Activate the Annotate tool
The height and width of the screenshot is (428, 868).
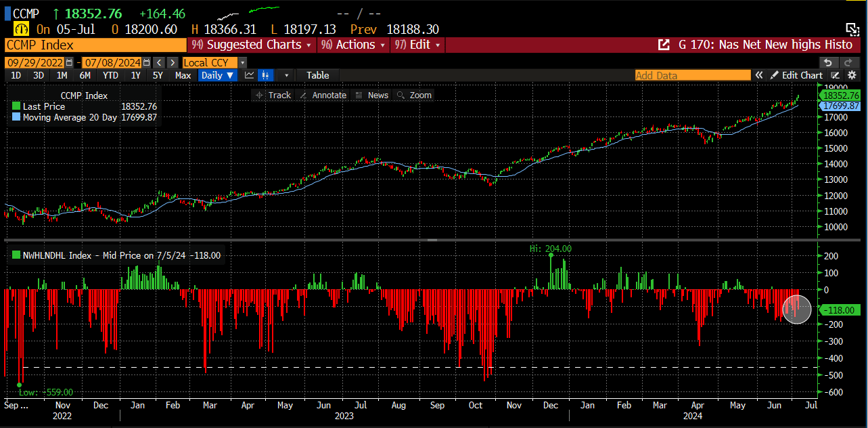coord(323,95)
